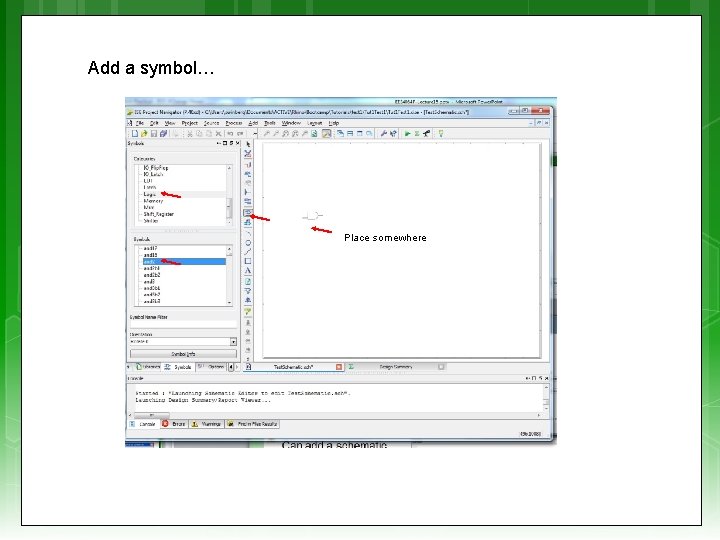
Task: Select the circle drawing tool
Action: [248, 242]
